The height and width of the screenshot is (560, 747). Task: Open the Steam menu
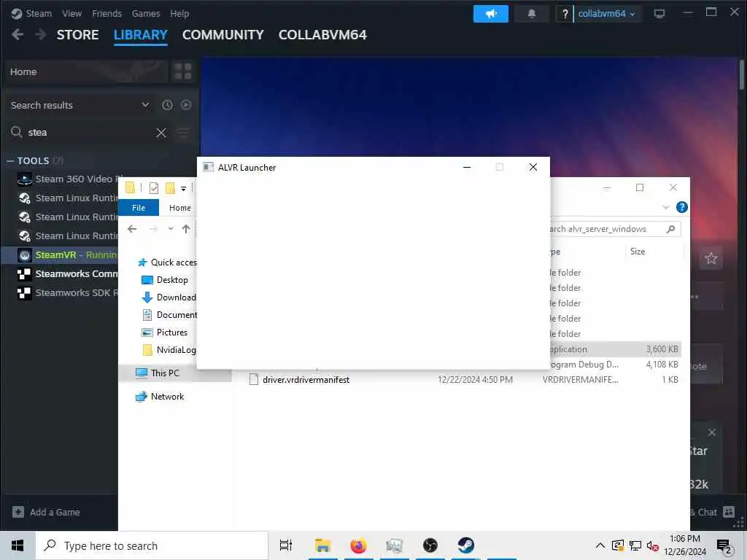[x=39, y=13]
